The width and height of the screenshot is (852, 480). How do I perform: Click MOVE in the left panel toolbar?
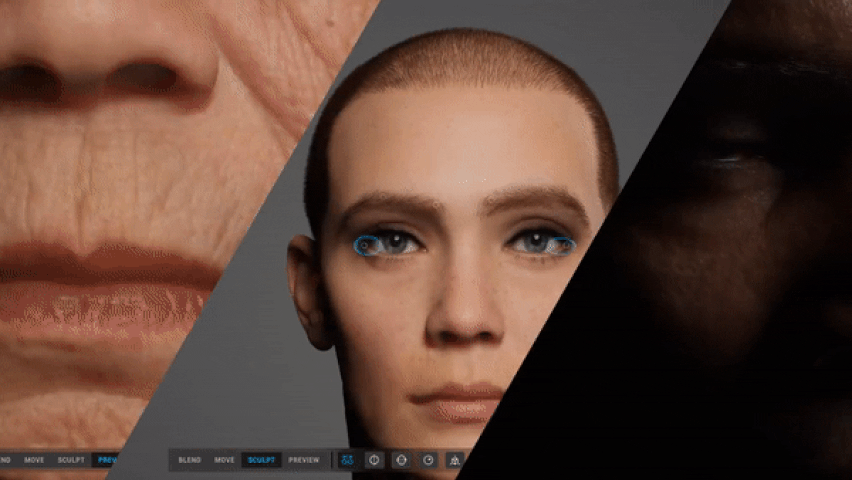click(34, 460)
